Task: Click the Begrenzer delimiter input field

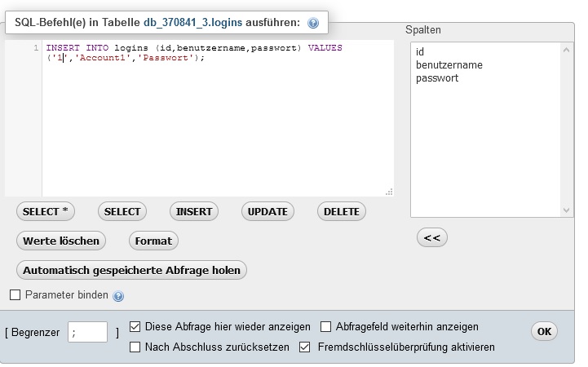Action: coord(88,332)
